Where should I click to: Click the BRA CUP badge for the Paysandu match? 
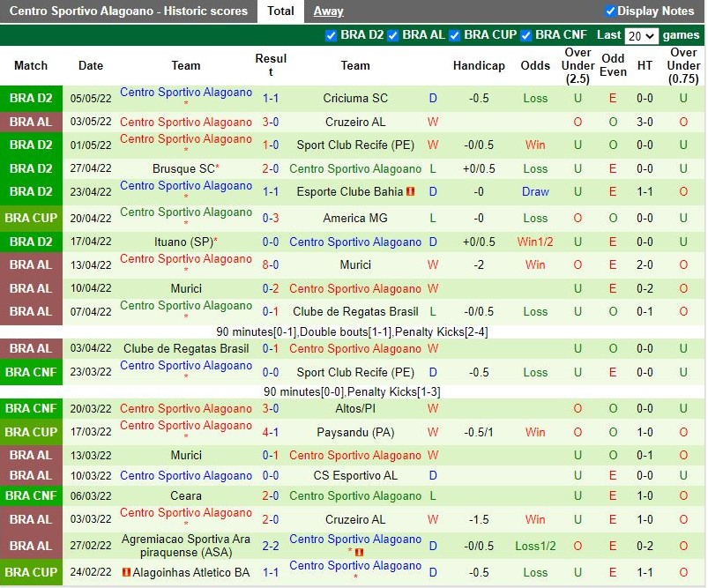pyautogui.click(x=31, y=432)
